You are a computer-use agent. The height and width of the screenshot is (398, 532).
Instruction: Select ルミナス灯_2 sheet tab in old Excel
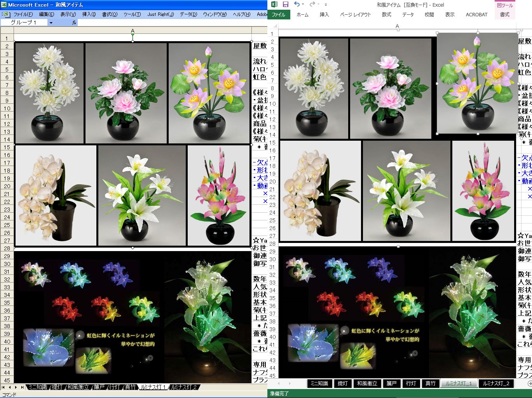tap(185, 387)
